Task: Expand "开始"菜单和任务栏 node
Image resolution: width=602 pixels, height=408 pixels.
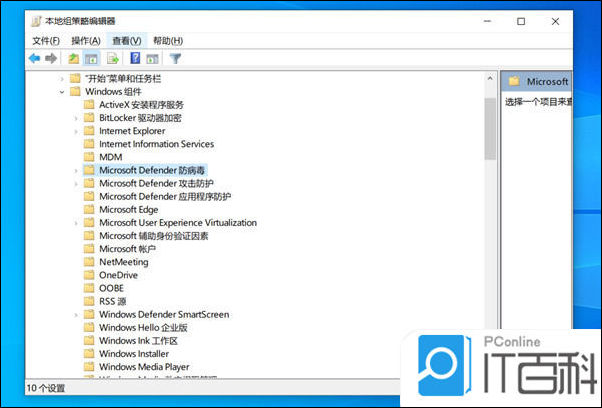Action: [62, 79]
